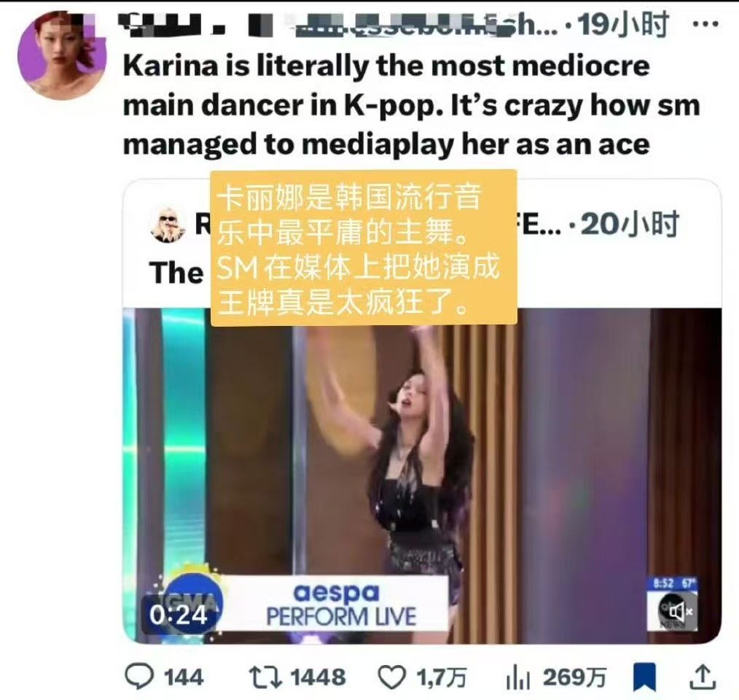Open the reply comments icon
This screenshot has height=700, width=739.
138,677
